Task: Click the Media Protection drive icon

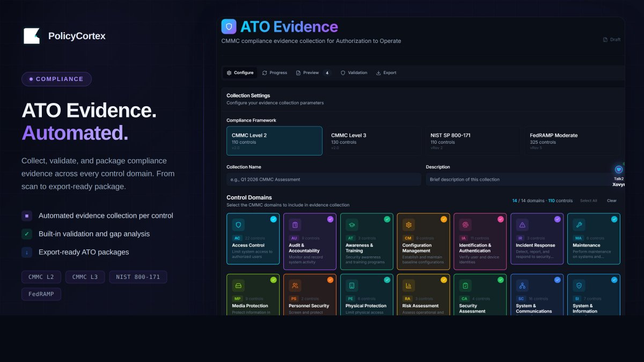Action: tap(238, 285)
